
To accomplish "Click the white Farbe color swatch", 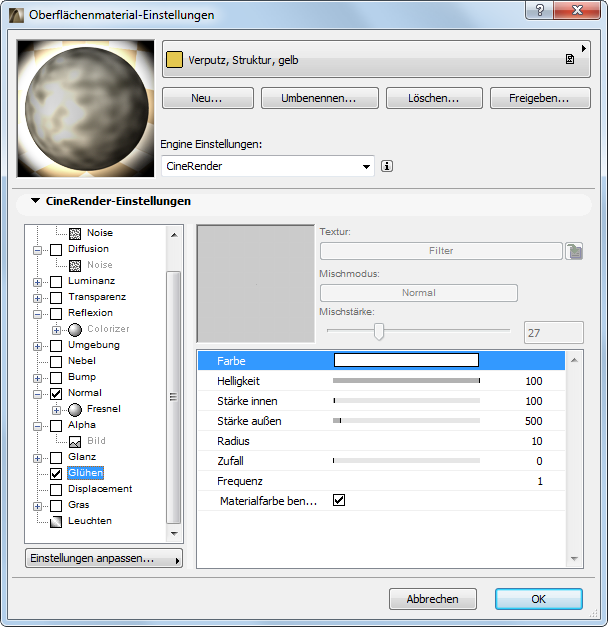I will [x=406, y=360].
